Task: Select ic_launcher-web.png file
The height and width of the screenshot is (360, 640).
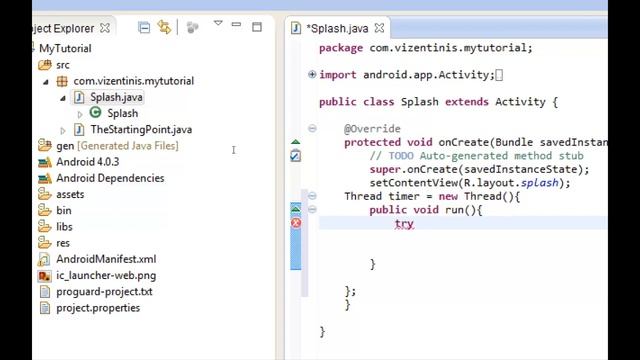Action: pyautogui.click(x=106, y=276)
